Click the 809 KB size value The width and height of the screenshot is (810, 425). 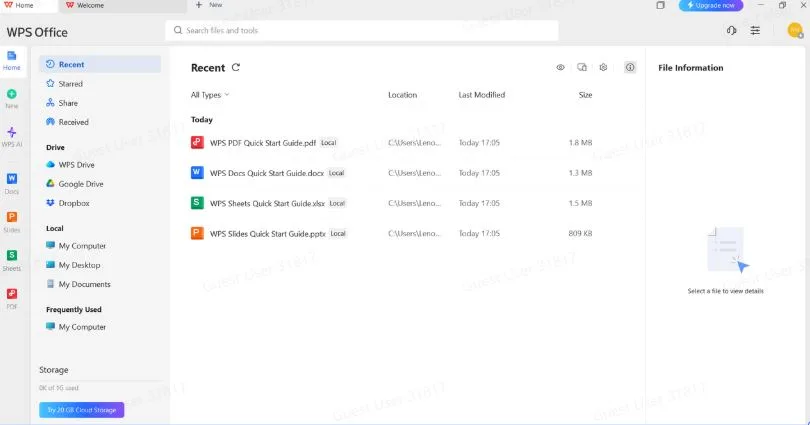580,233
